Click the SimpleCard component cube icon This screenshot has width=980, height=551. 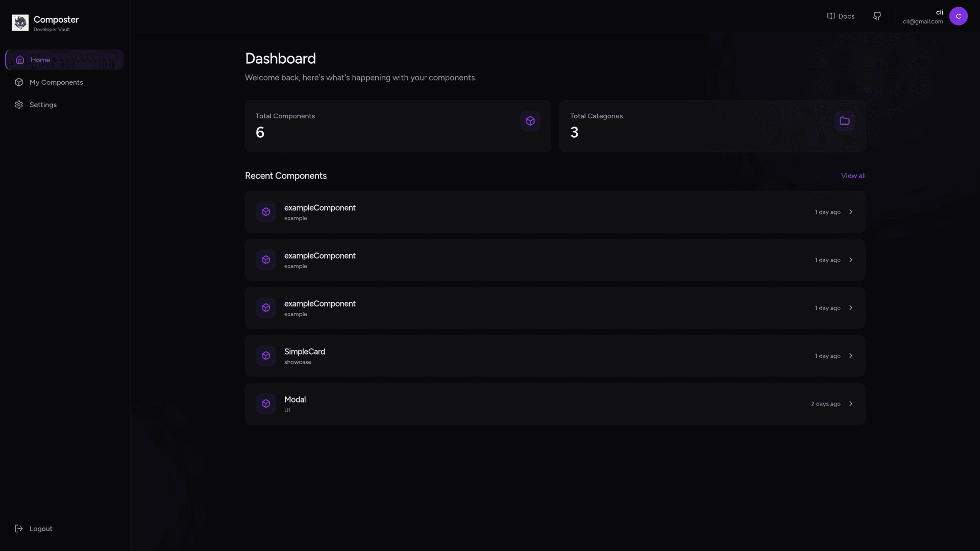[266, 356]
